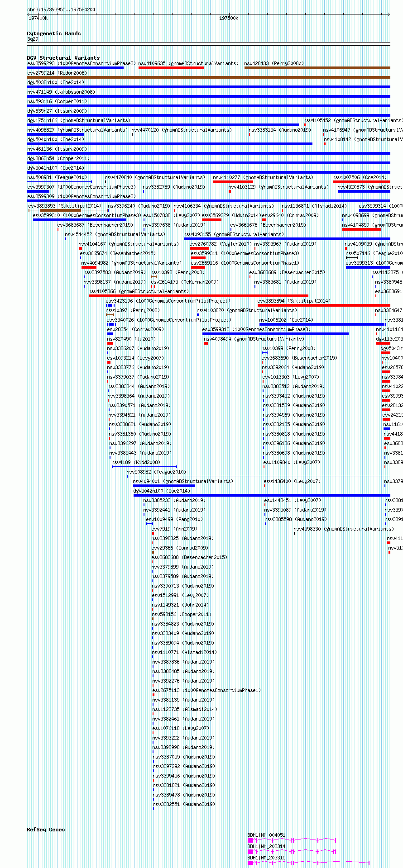Click the nsv3383154 (Audano2019) label
403x868 pixels.
[x=280, y=130]
